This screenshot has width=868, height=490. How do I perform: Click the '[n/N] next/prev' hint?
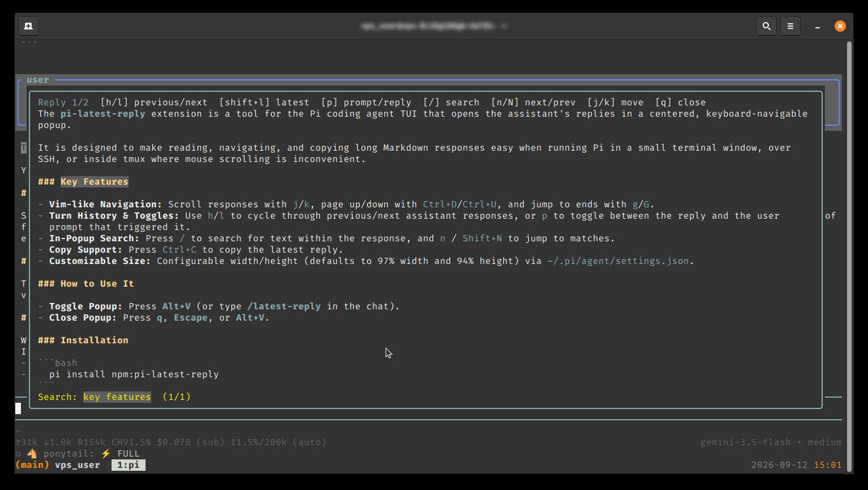pyautogui.click(x=533, y=103)
